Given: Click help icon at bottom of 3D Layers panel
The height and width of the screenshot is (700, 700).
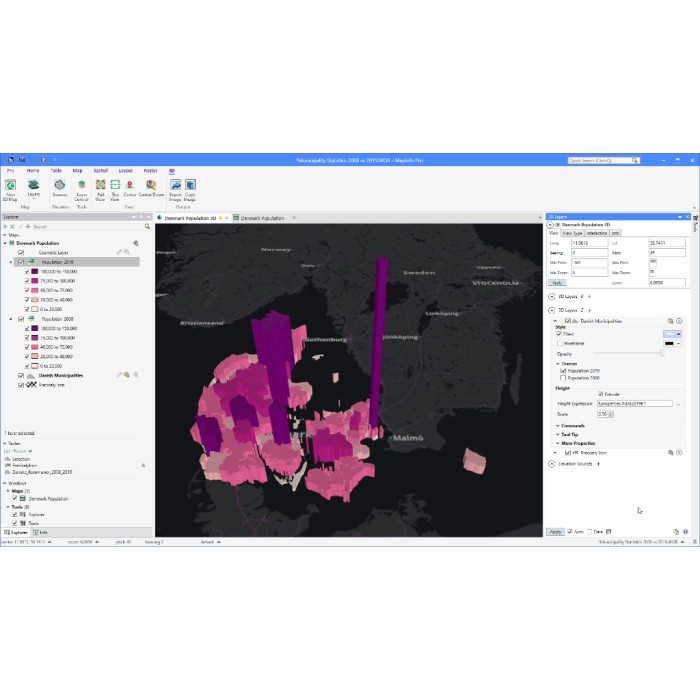Looking at the screenshot, I should [x=685, y=532].
